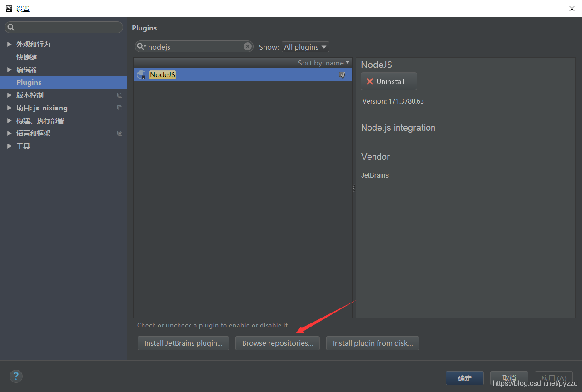Select 快捷键 in settings tree
The width and height of the screenshot is (582, 392).
pyautogui.click(x=27, y=57)
